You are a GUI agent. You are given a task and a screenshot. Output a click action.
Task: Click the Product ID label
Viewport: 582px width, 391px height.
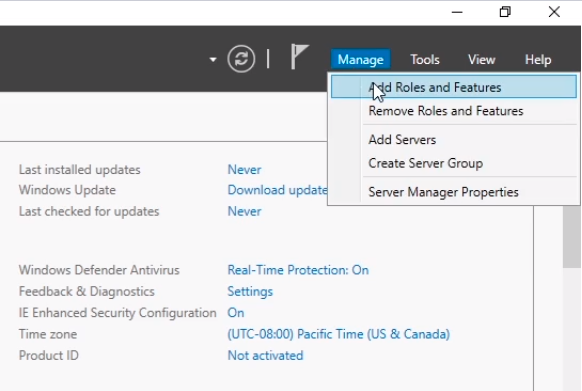point(49,355)
